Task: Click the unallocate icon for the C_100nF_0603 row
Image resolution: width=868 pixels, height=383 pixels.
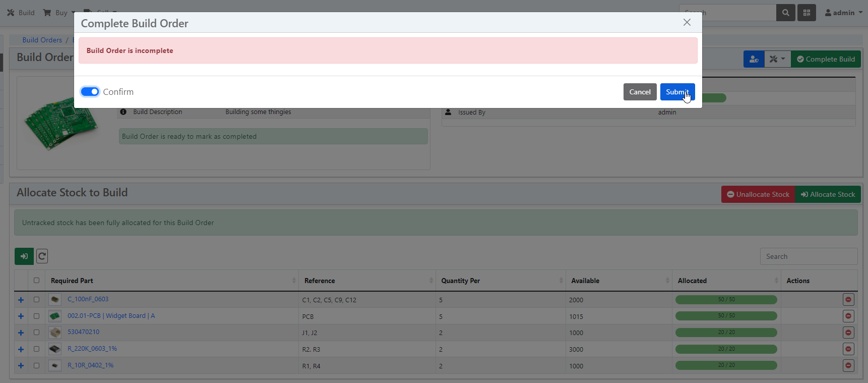Action: coord(848,300)
